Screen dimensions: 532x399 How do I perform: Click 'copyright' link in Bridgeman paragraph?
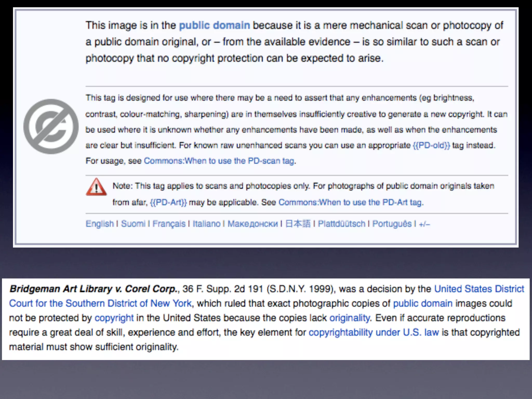pos(114,318)
